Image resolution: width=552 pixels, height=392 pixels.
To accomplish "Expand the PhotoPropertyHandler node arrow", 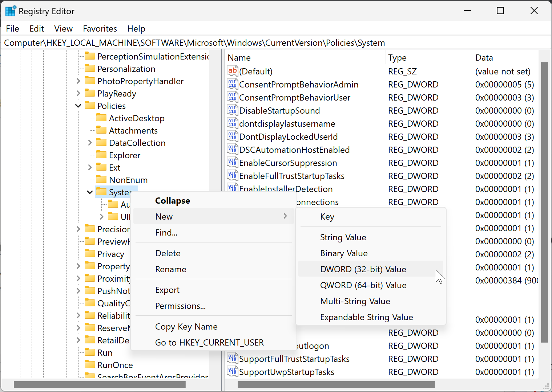I will [x=78, y=81].
